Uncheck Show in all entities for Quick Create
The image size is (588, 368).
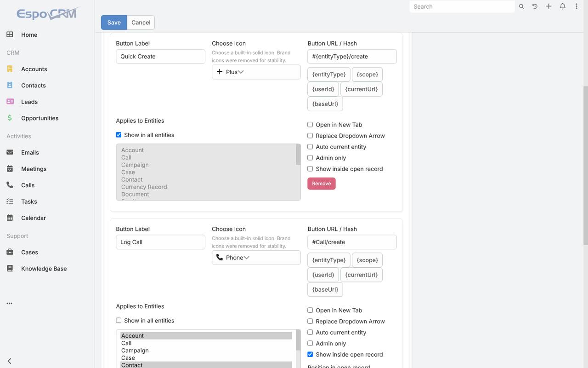(119, 135)
